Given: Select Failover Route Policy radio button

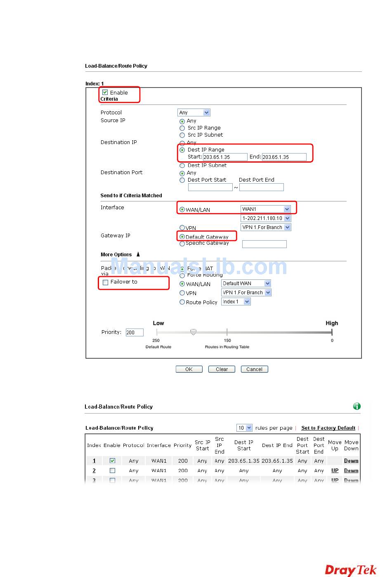Looking at the screenshot, I should (x=182, y=302).
